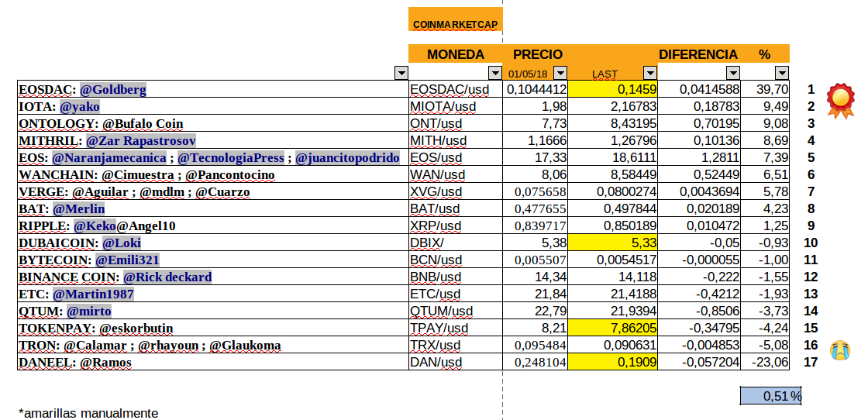Select the blue 0,51 % total cell
Image resolution: width=868 pixels, height=420 pixels.
770,396
